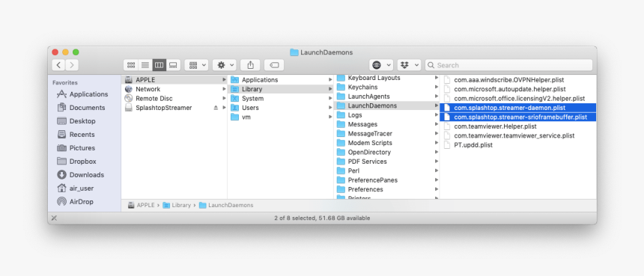Open Dropbox in the sidebar

coord(76,161)
